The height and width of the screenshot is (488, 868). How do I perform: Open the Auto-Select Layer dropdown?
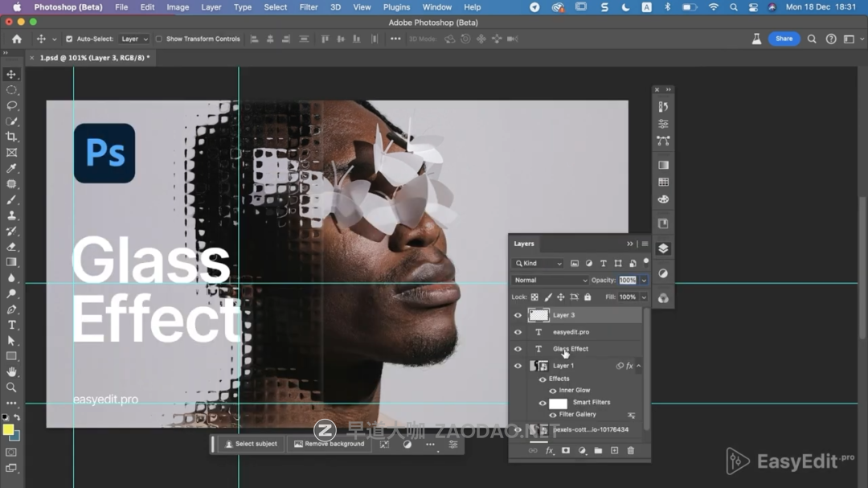pyautogui.click(x=134, y=39)
